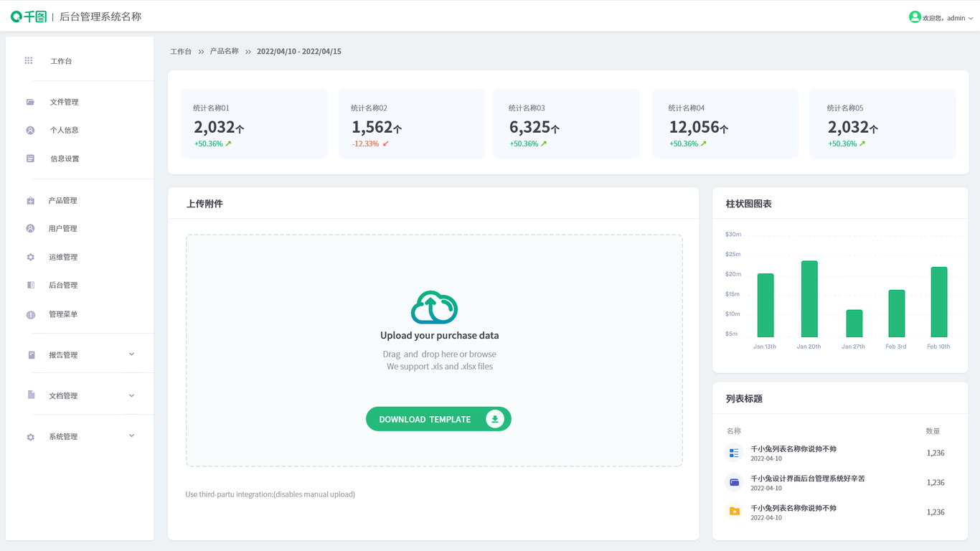The height and width of the screenshot is (551, 980).
Task: Open 用户管理 in the sidebar menu
Action: pos(63,228)
